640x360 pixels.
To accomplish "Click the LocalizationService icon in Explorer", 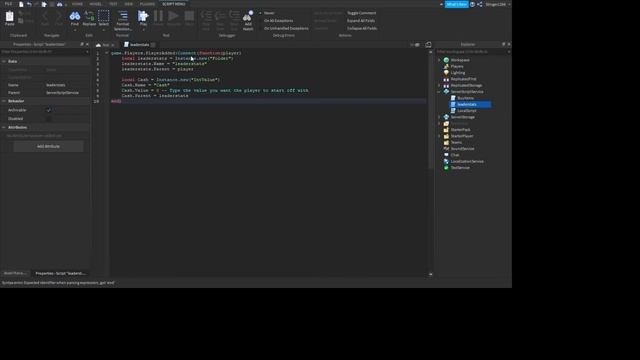I will pyautogui.click(x=446, y=161).
